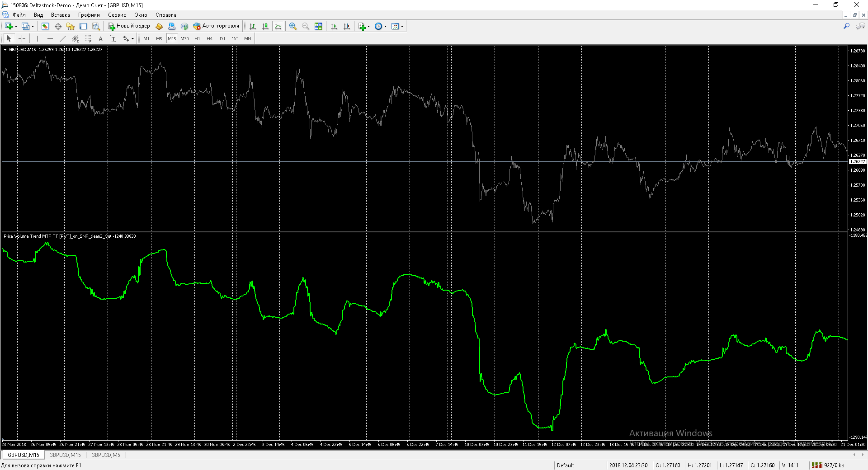
Task: Click the Новый ордер button
Action: click(x=129, y=26)
